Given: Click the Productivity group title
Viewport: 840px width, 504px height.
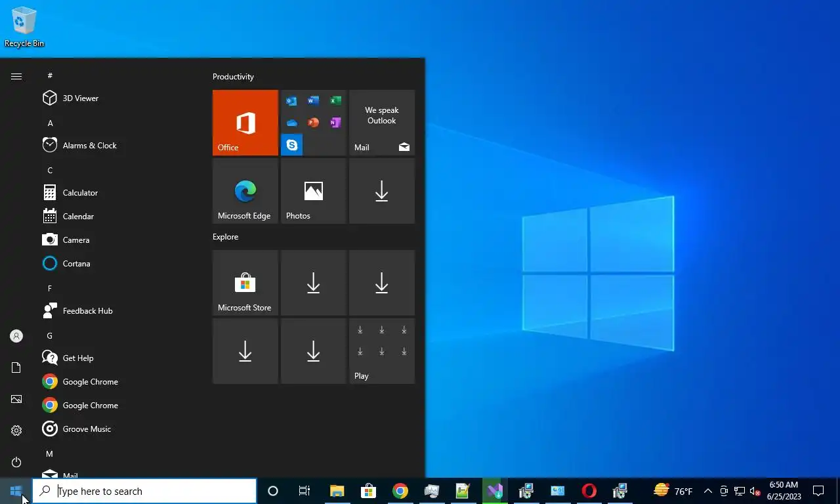Looking at the screenshot, I should pos(233,77).
